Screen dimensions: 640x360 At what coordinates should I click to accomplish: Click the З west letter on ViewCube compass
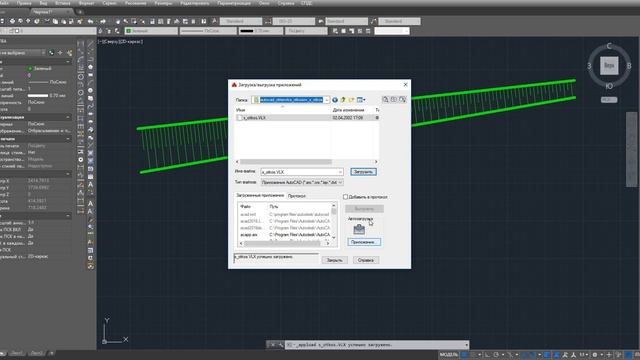[589, 66]
